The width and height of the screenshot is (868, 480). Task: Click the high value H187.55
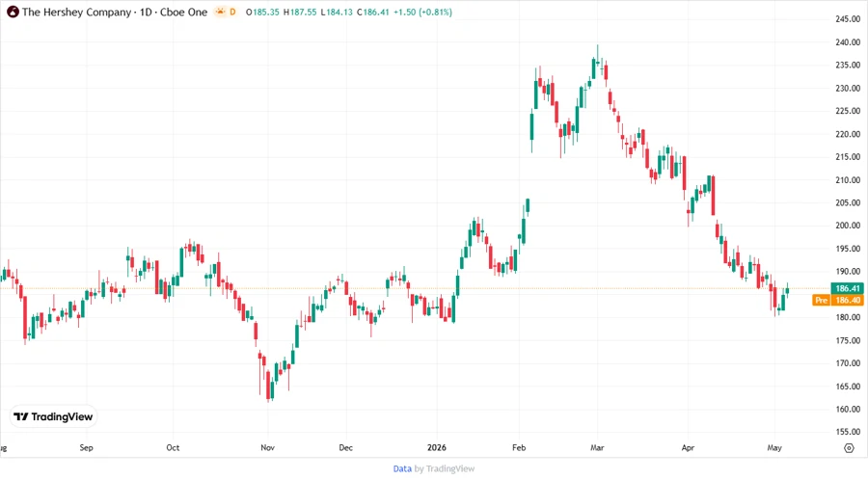pyautogui.click(x=300, y=12)
